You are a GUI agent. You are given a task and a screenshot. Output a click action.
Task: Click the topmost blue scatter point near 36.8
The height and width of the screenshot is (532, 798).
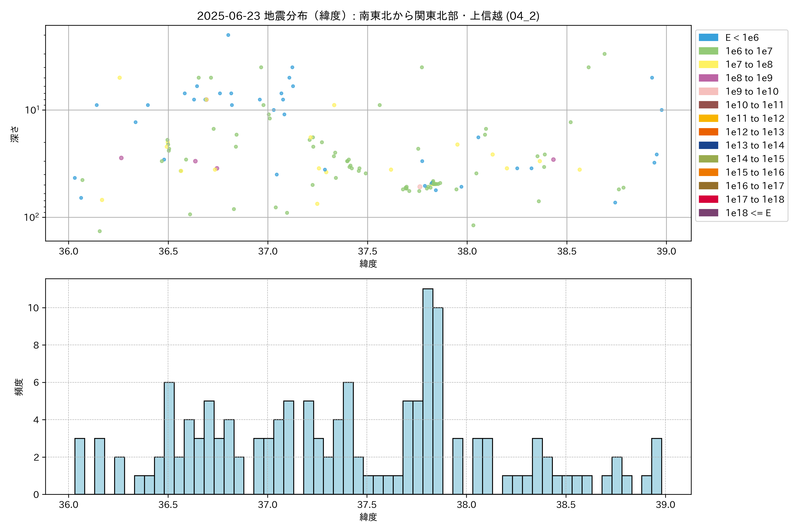[228, 35]
